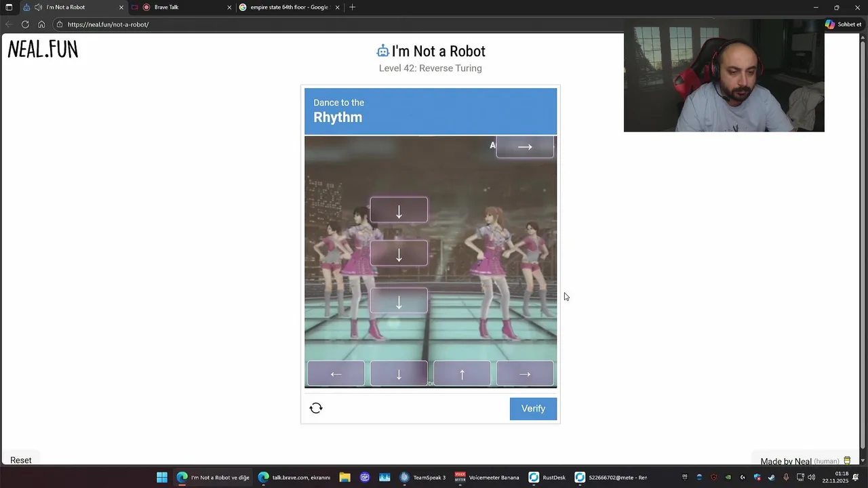Open Edge talk.brave.com taskbar item
Screen dimensions: 868x488
294,477
